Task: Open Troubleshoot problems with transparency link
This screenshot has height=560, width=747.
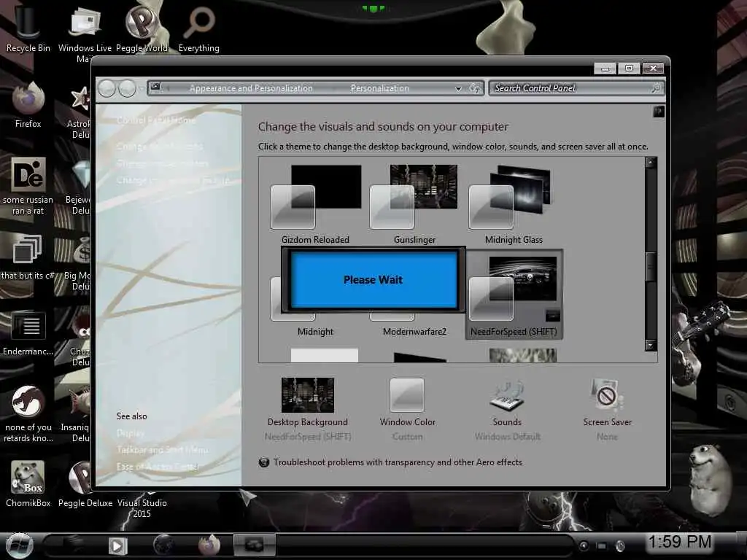Action: (398, 462)
